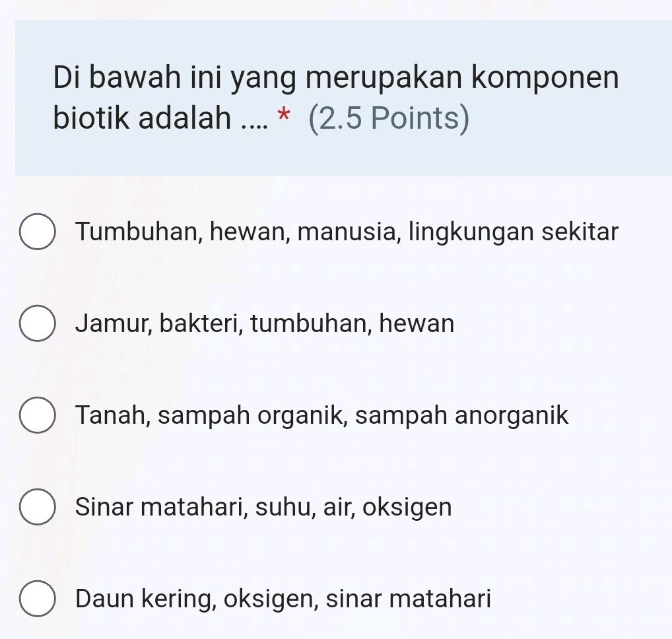Click the first answer circle at top
Screen dimensions: 672x639
(x=38, y=231)
